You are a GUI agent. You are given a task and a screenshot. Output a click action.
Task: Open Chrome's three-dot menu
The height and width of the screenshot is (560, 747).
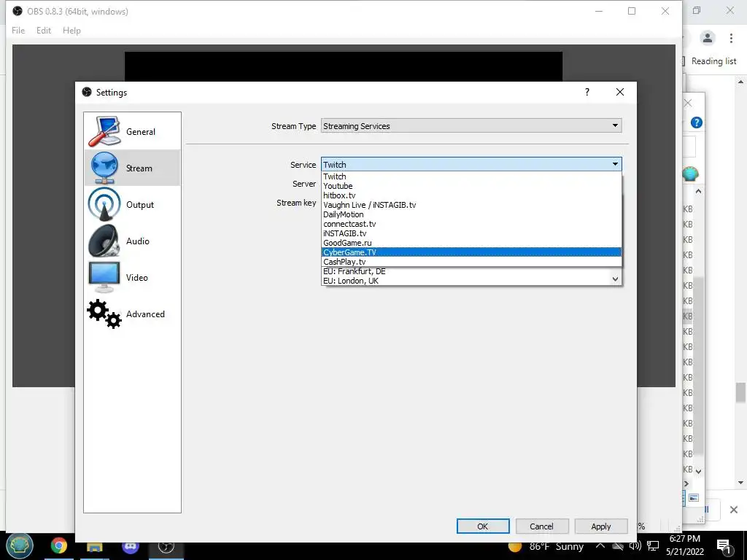point(731,38)
